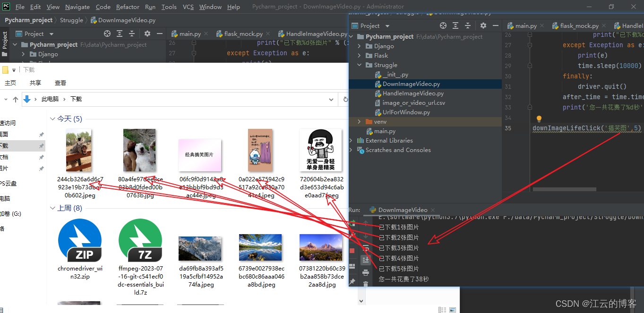Expand External Libraries in Project tree
The image size is (644, 313).
coord(351,141)
